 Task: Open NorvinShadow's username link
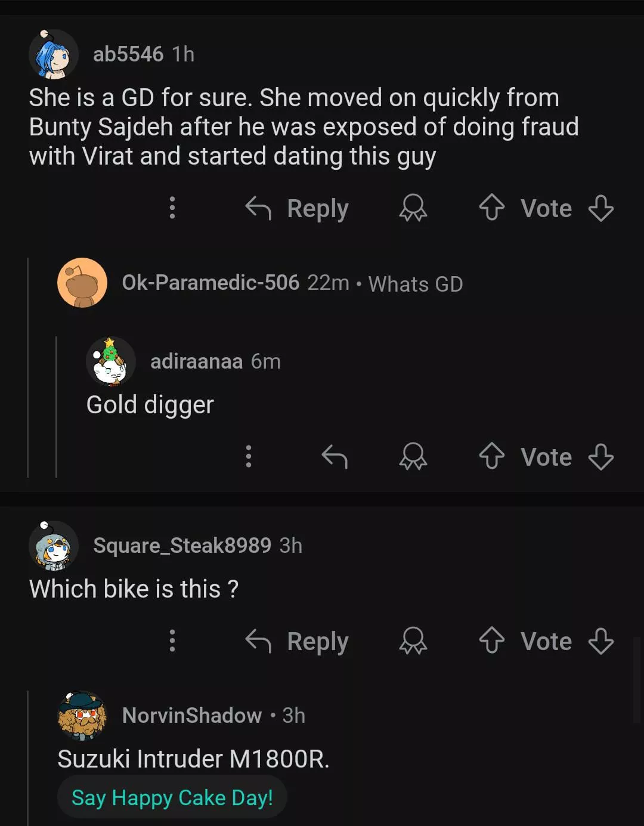tap(191, 715)
